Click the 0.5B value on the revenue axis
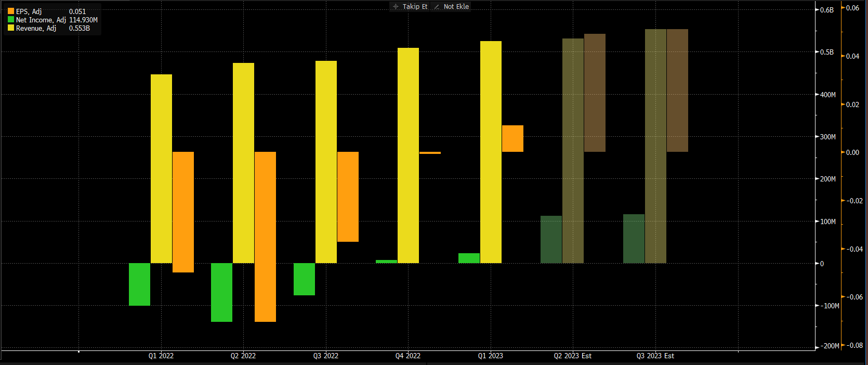The image size is (868, 365). (827, 52)
